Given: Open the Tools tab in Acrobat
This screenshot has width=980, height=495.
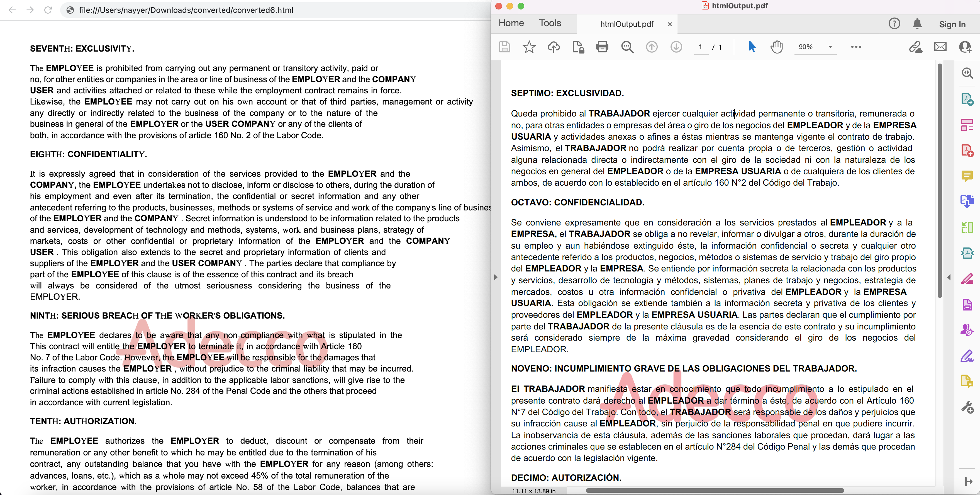Looking at the screenshot, I should click(550, 23).
